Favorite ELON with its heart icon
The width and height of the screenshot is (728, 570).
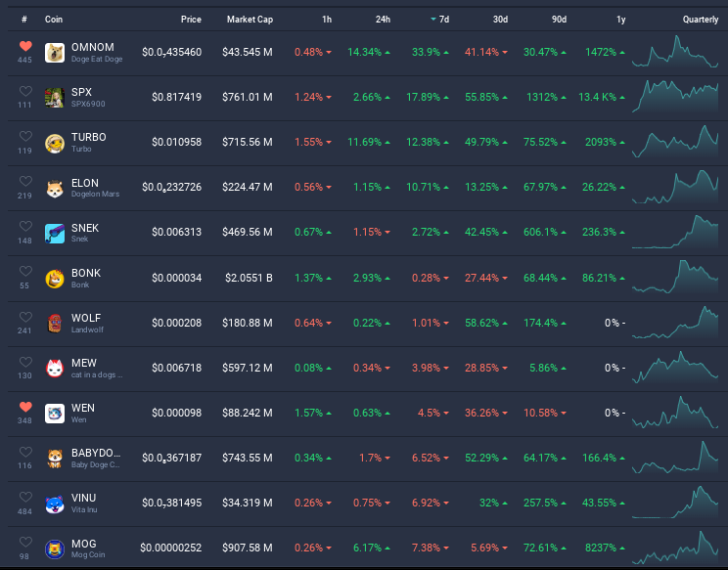click(x=25, y=181)
